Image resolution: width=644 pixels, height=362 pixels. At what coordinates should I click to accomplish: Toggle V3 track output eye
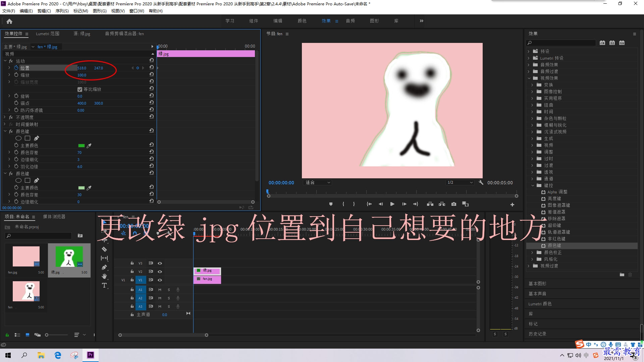160,263
